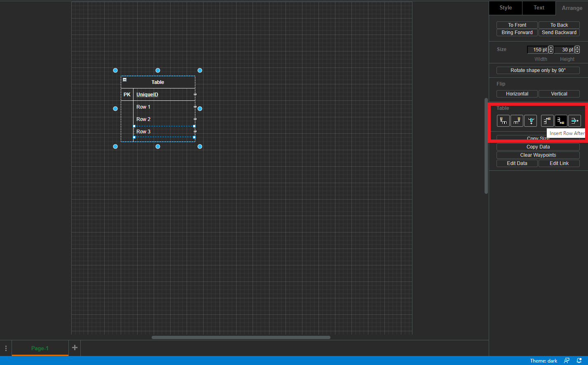Viewport: 588px width, 365px height.
Task: Collapse the Table shape using its header icon
Action: click(125, 80)
